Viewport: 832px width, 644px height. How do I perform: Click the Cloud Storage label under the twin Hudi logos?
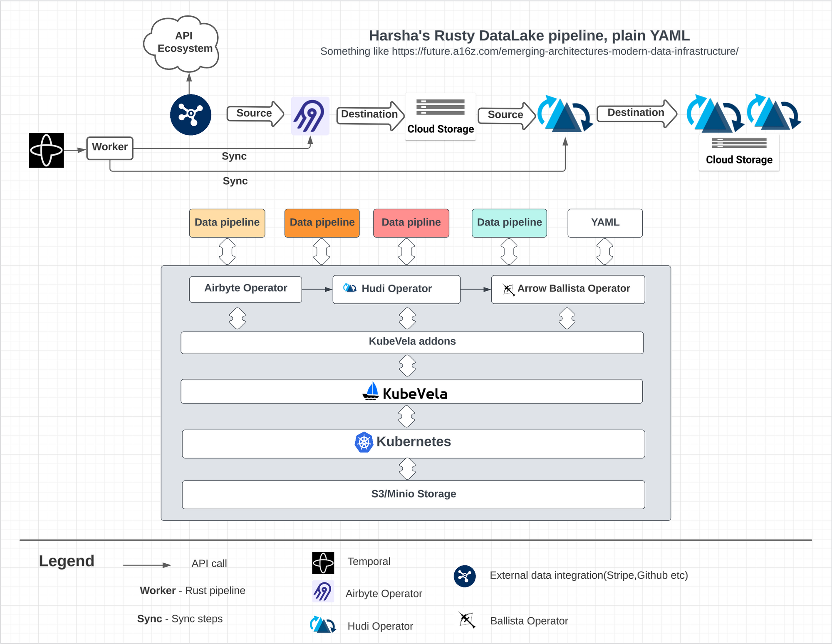tap(739, 160)
